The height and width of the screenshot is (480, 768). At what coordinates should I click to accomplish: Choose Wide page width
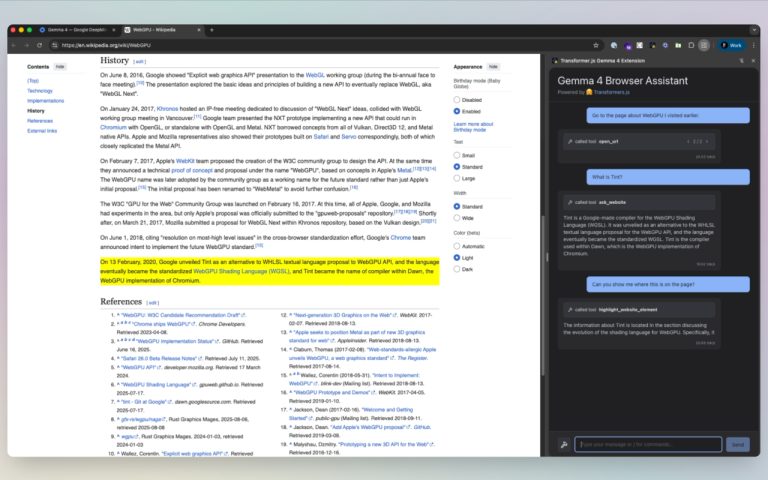click(x=456, y=218)
